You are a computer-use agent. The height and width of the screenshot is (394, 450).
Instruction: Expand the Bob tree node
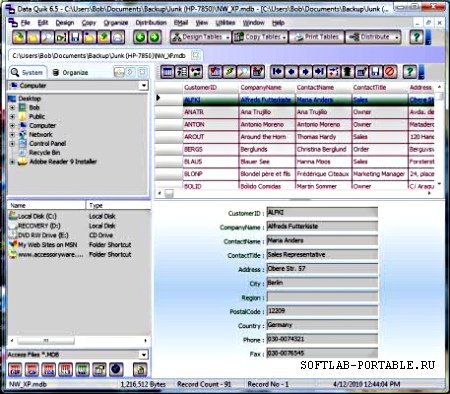pyautogui.click(x=12, y=108)
